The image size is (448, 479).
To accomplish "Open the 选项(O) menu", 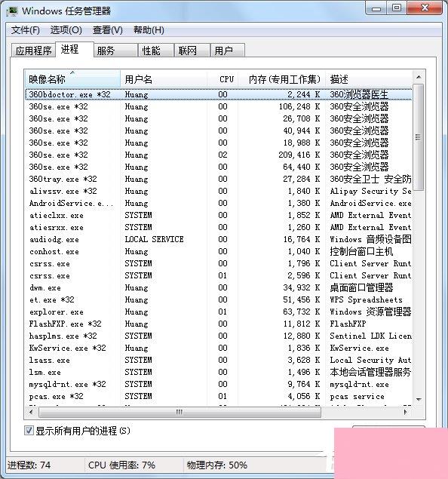I will (66, 30).
